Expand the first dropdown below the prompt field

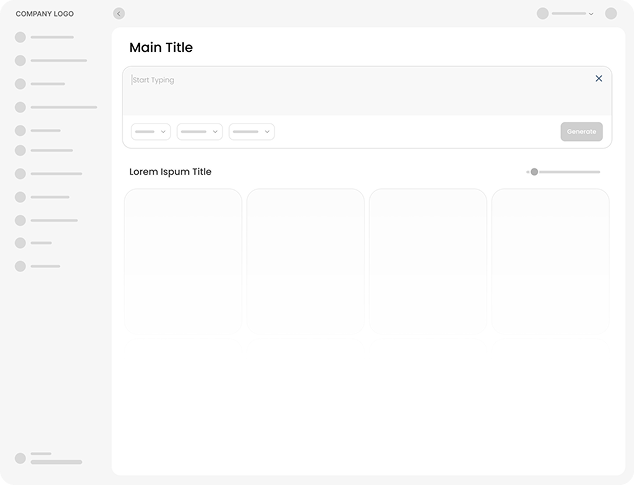151,132
